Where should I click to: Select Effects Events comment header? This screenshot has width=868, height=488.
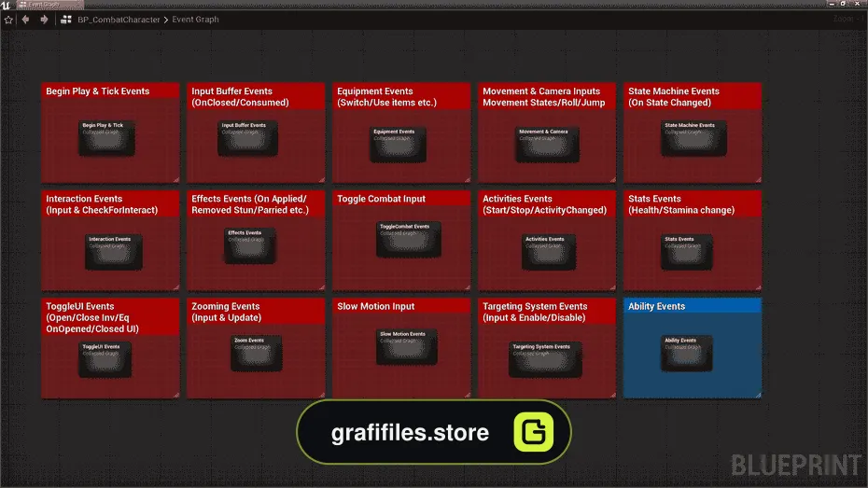pyautogui.click(x=256, y=204)
